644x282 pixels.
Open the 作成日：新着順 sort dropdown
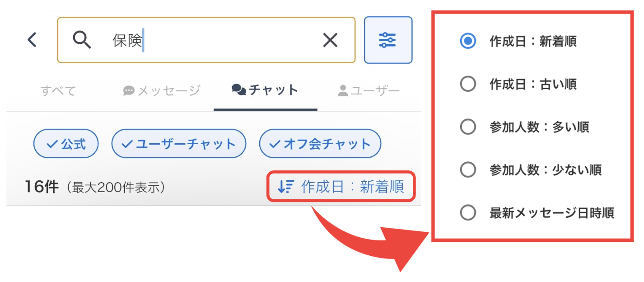341,186
